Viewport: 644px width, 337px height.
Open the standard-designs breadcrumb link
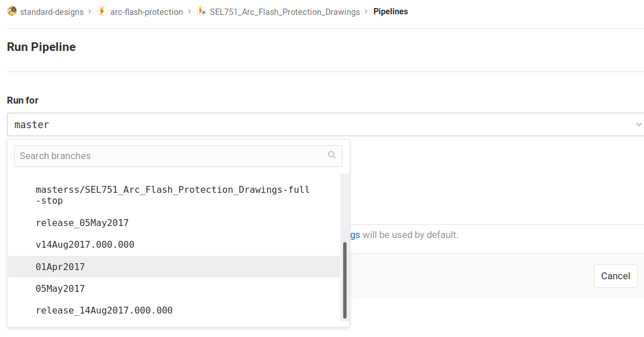pyautogui.click(x=51, y=11)
